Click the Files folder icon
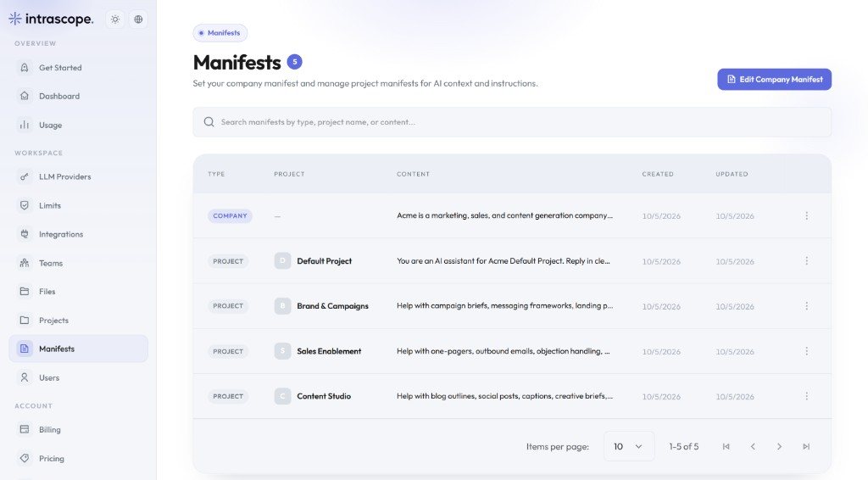Screen dimensions: 868x480 (x=25, y=291)
